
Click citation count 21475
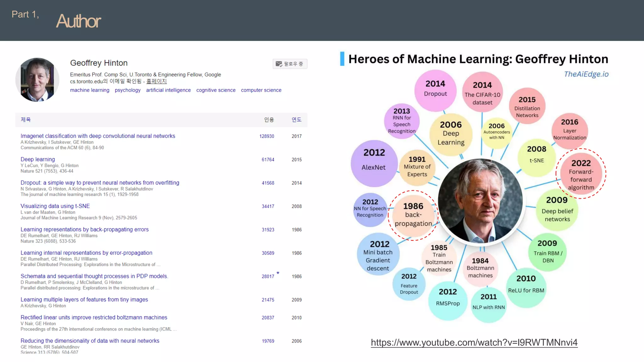(268, 300)
